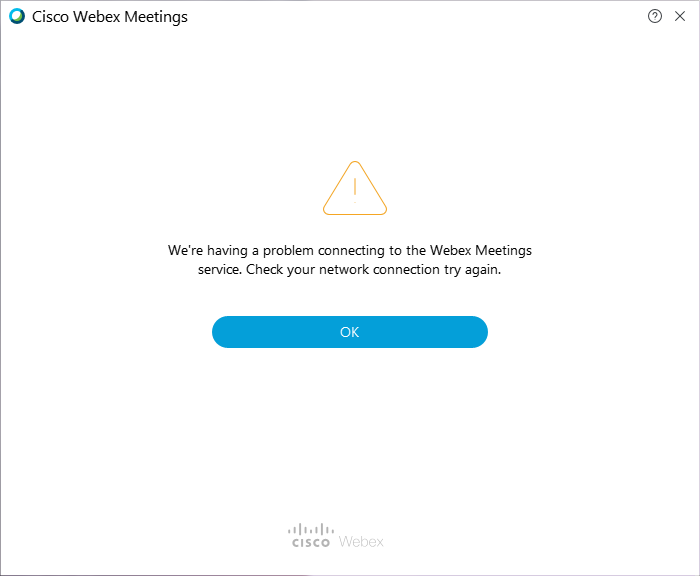Click the Webex Meetings app logo icon

(17, 17)
